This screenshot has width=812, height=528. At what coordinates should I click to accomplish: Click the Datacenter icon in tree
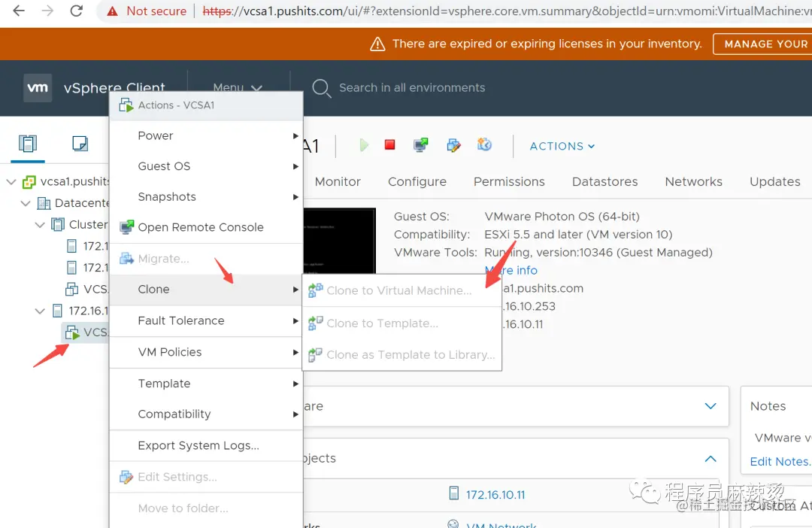click(x=44, y=203)
